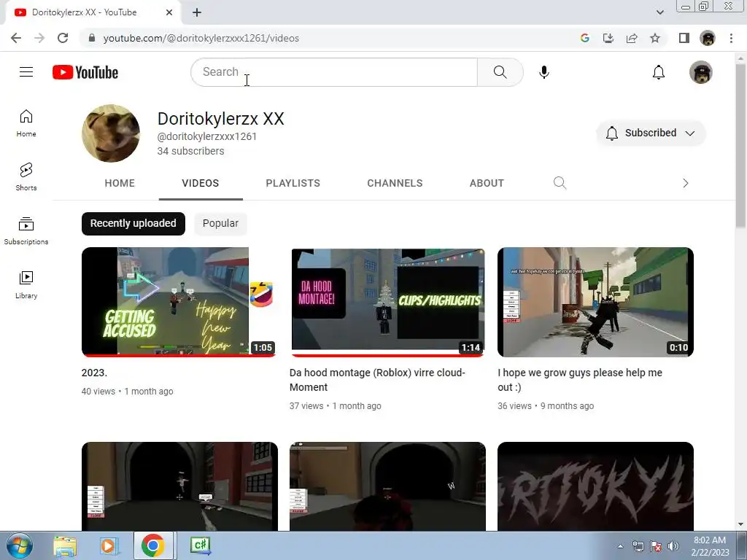This screenshot has height=560, width=747.
Task: Play the 0:10 duration video thumbnail
Action: tap(595, 302)
